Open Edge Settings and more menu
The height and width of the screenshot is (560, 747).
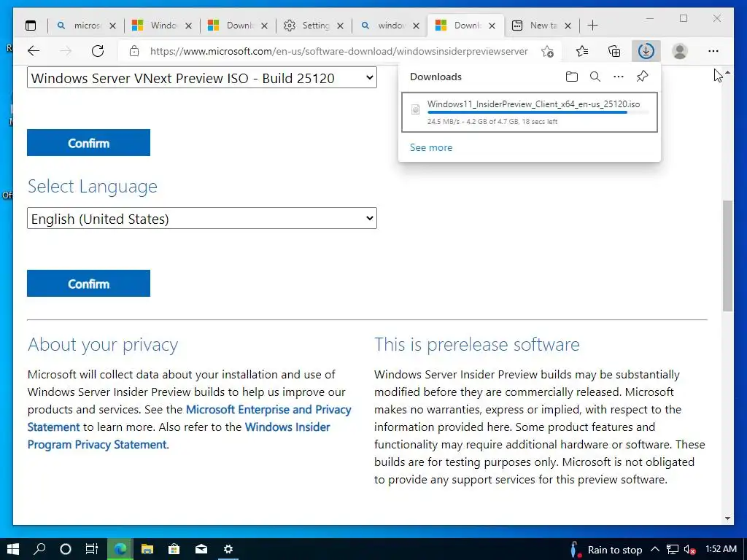(x=713, y=51)
